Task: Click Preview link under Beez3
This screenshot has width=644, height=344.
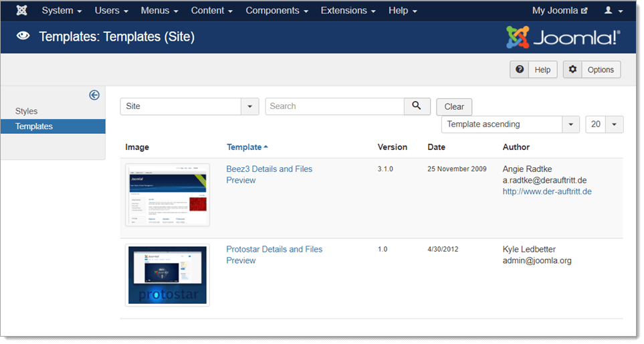Action: (241, 180)
